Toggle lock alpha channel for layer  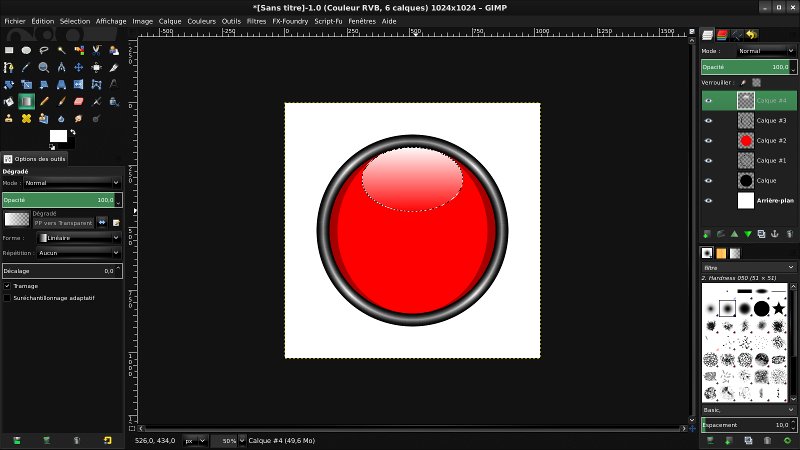point(757,82)
